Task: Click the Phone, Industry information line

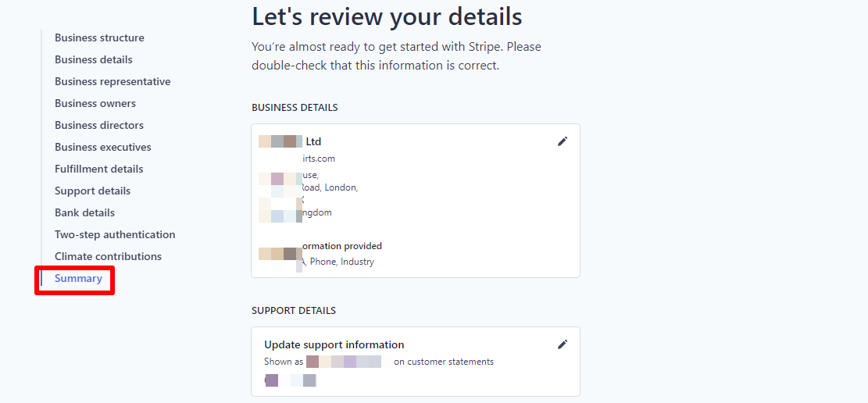Action: (x=341, y=262)
